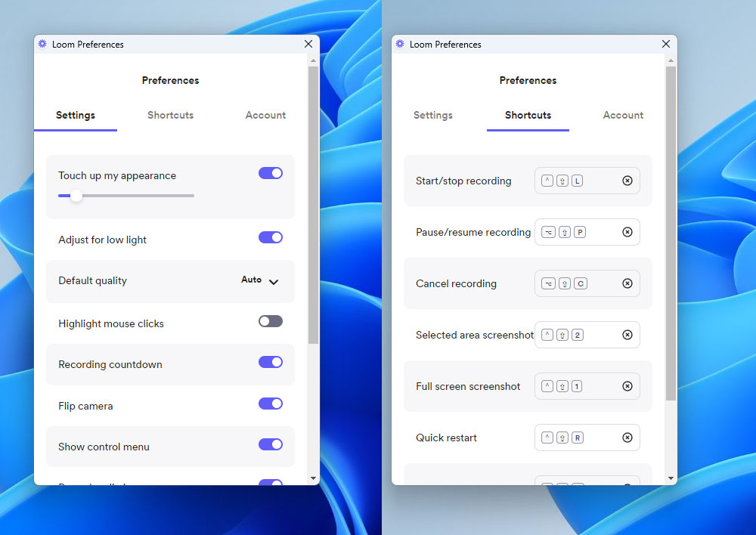Edit the Cancel recording shortcut field

pyautogui.click(x=587, y=283)
